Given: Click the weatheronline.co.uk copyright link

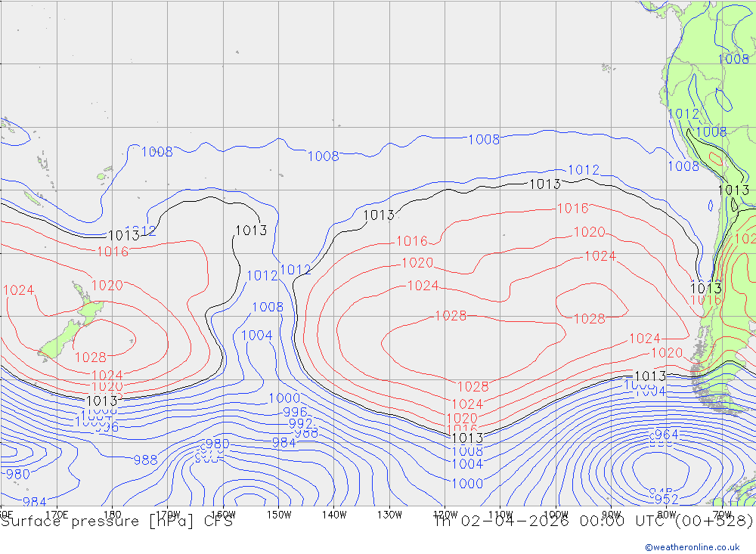Looking at the screenshot, I should 692,547.
